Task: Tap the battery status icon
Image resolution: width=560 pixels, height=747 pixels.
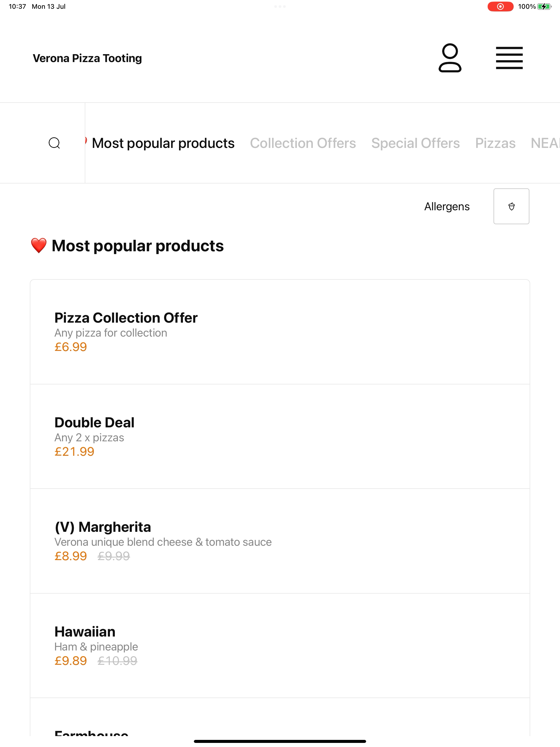Action: pos(544,6)
